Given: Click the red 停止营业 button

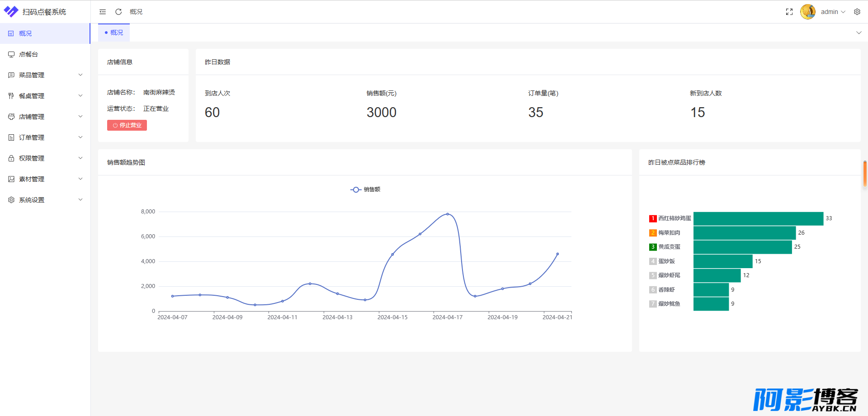Looking at the screenshot, I should click(x=127, y=125).
